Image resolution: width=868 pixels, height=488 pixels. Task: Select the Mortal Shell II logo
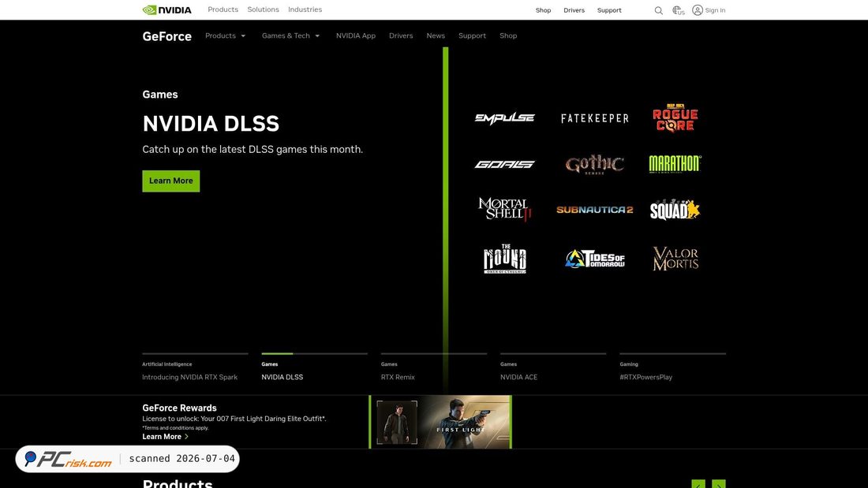(504, 209)
